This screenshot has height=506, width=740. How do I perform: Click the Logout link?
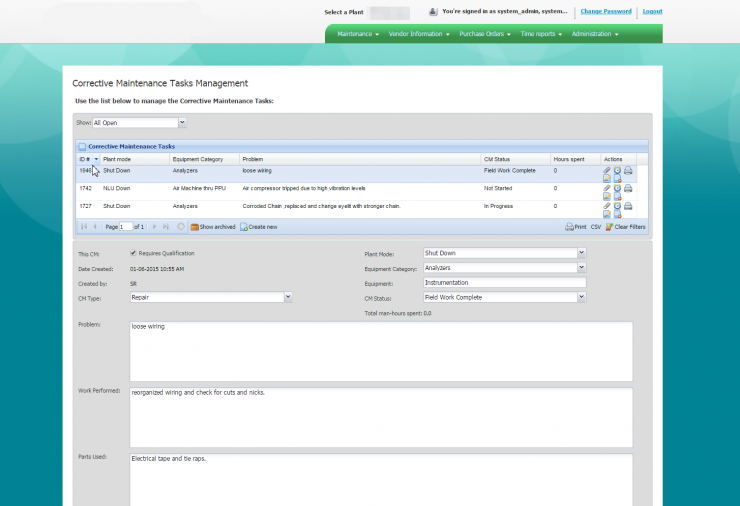652,11
